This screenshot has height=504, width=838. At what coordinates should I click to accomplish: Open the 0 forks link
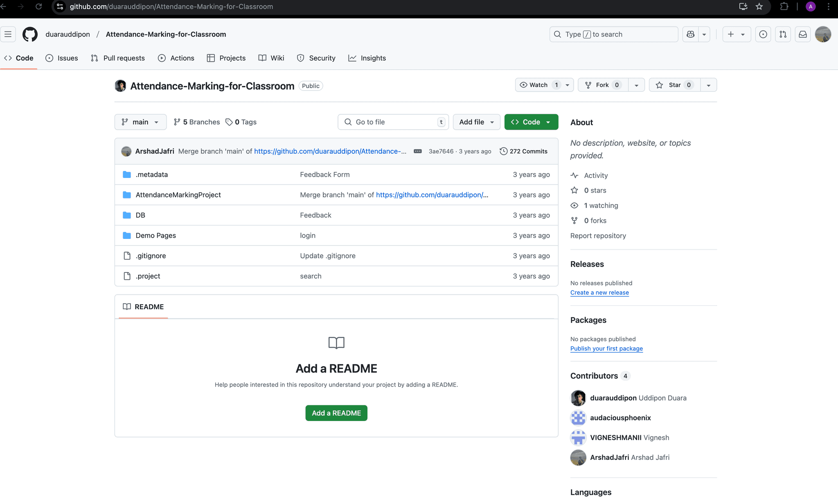tap(589, 221)
